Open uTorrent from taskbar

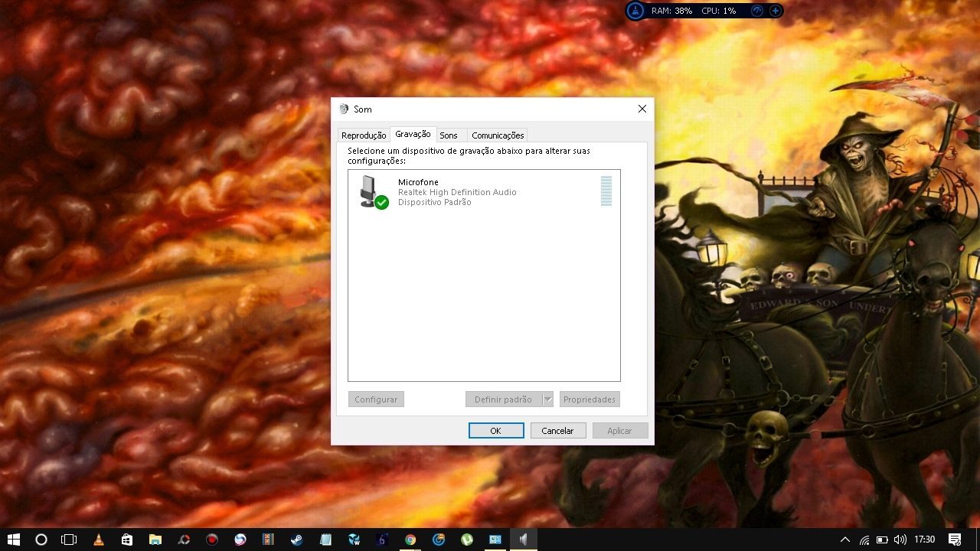[x=467, y=540]
